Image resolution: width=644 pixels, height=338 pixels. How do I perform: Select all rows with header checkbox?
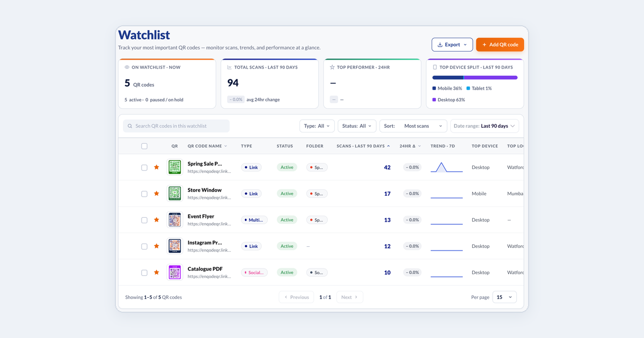tap(144, 146)
